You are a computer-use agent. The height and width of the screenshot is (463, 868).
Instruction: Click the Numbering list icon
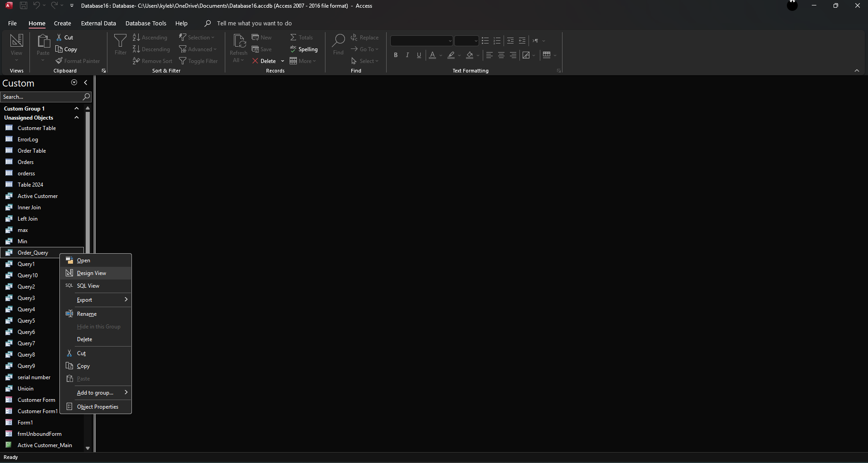click(497, 41)
